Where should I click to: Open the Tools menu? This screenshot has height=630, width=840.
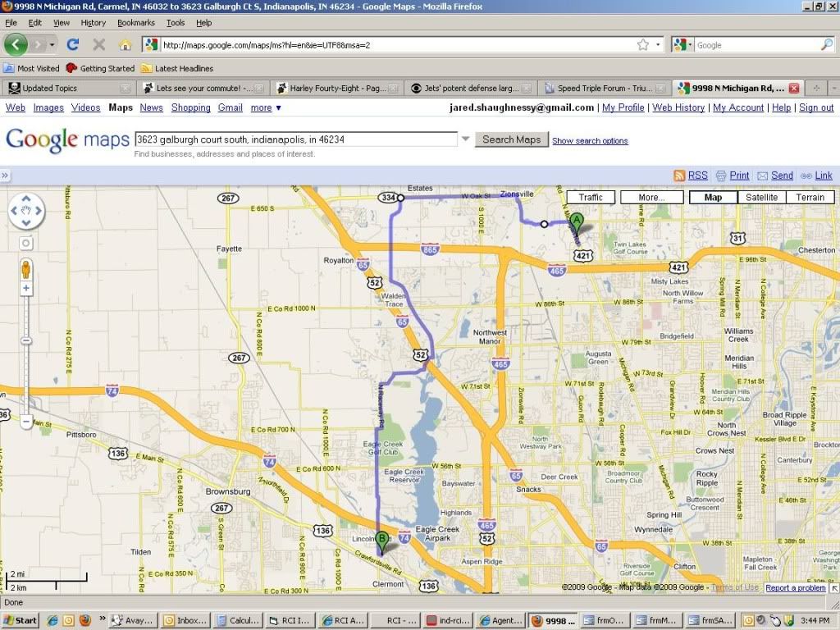click(176, 22)
